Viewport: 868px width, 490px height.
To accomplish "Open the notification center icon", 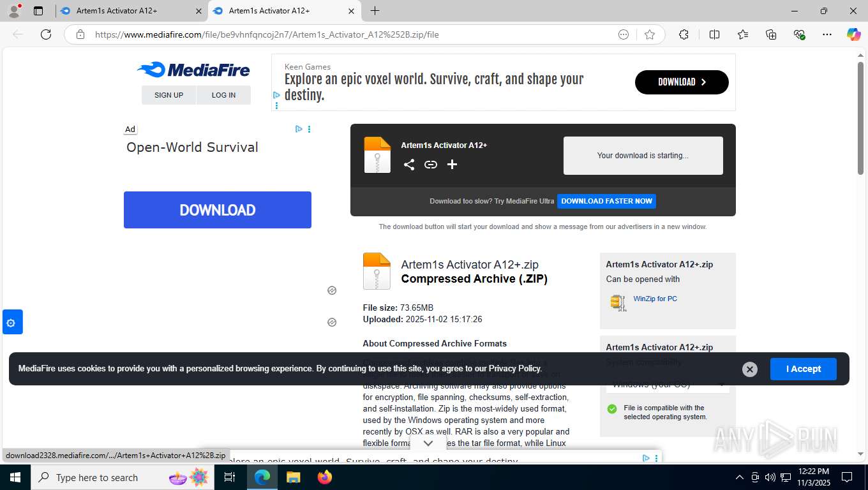I will click(847, 477).
